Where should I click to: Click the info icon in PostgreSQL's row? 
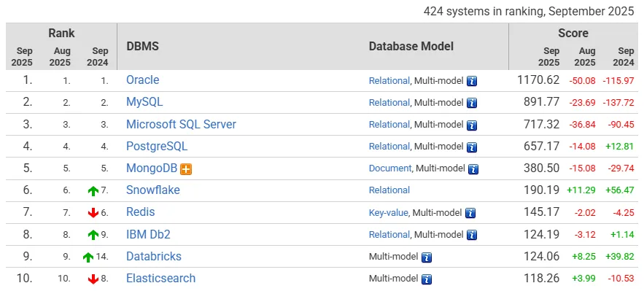[472, 147]
